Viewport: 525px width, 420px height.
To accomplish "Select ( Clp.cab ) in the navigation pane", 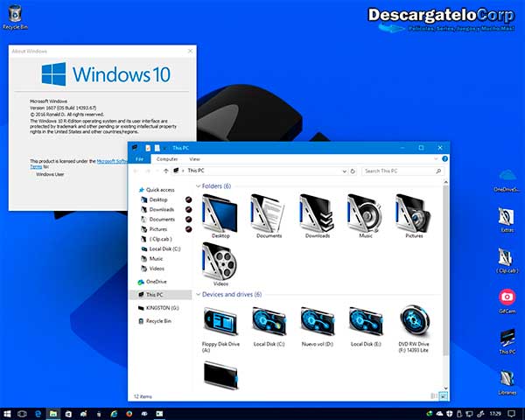I will coord(157,239).
